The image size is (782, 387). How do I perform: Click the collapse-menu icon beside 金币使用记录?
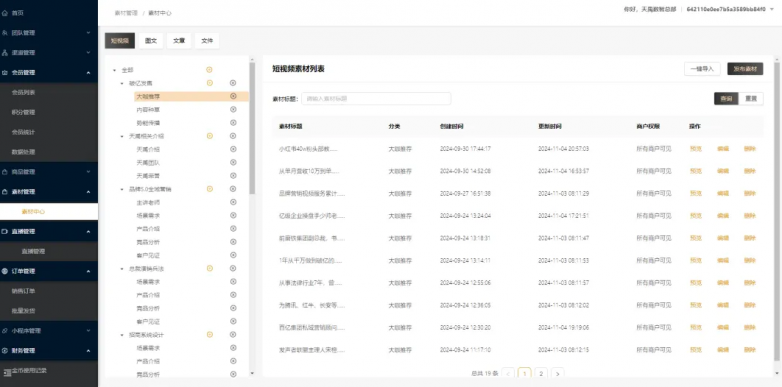pyautogui.click(x=7, y=372)
